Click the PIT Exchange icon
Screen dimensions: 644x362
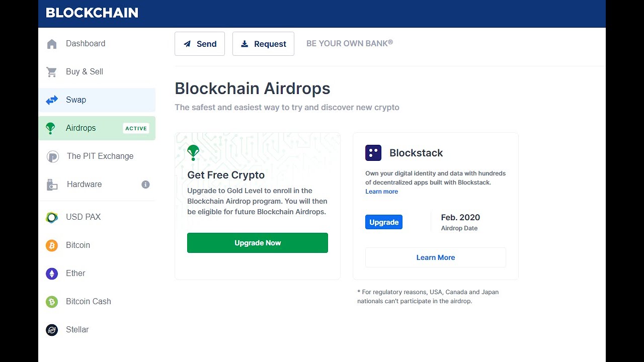[52, 156]
